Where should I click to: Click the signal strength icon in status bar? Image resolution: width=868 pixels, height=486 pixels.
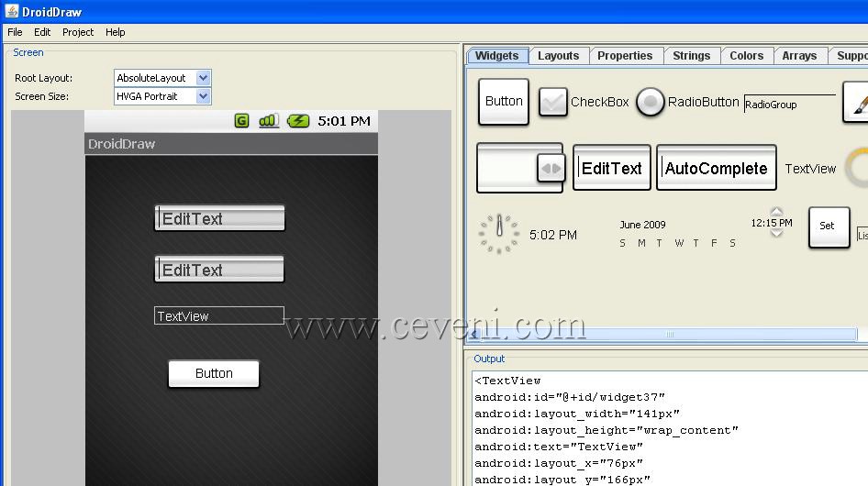269,121
